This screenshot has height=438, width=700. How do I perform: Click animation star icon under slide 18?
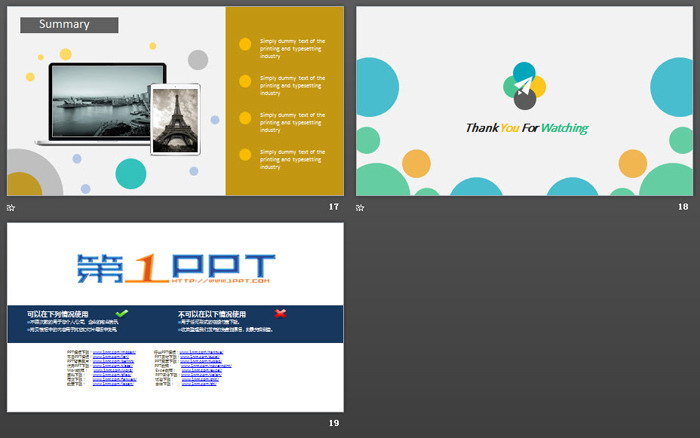[360, 207]
